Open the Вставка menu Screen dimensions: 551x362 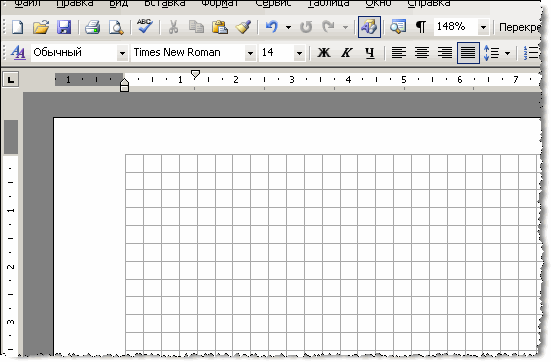(x=165, y=3)
